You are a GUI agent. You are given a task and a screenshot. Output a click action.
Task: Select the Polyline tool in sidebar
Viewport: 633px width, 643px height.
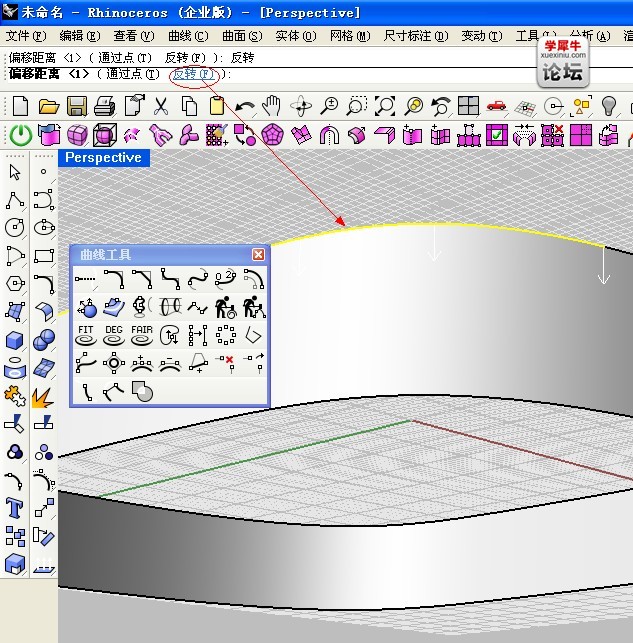coord(15,201)
